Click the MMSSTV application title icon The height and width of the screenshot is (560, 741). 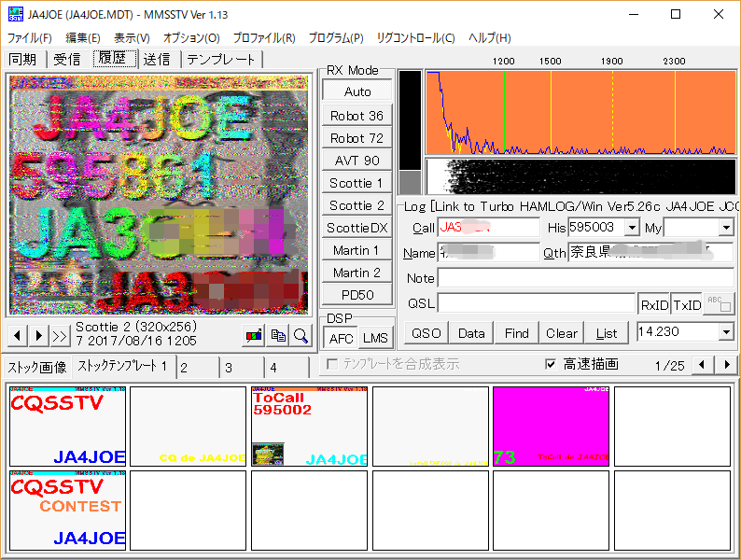(15, 14)
